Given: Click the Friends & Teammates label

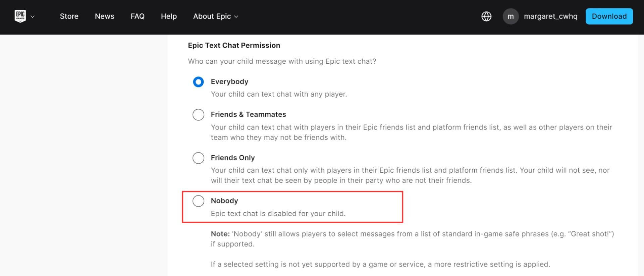Looking at the screenshot, I should tap(248, 114).
